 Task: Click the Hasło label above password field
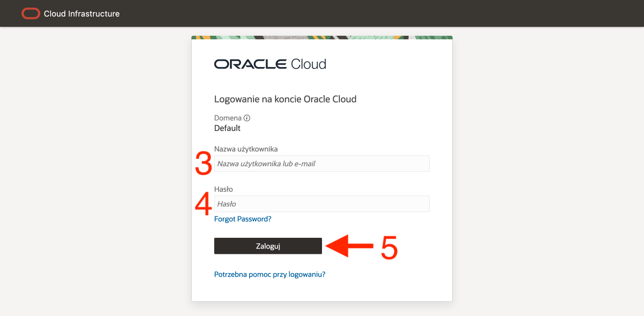click(x=223, y=189)
